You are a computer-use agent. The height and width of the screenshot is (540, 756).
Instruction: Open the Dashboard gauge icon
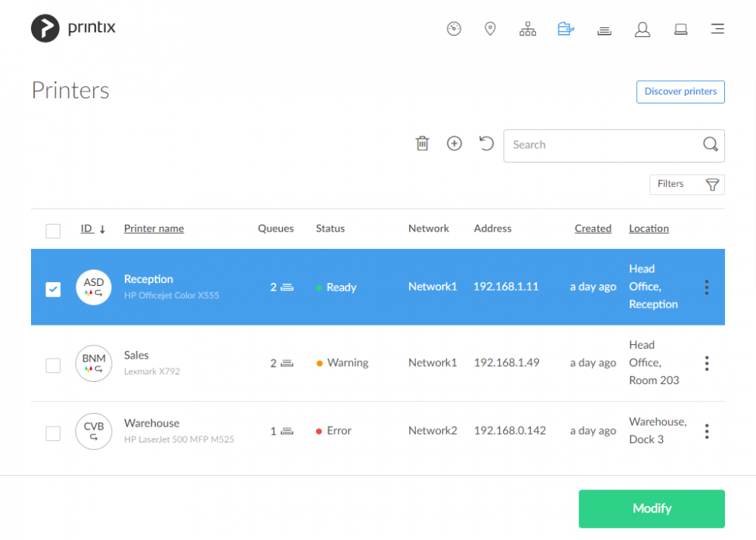tap(454, 28)
